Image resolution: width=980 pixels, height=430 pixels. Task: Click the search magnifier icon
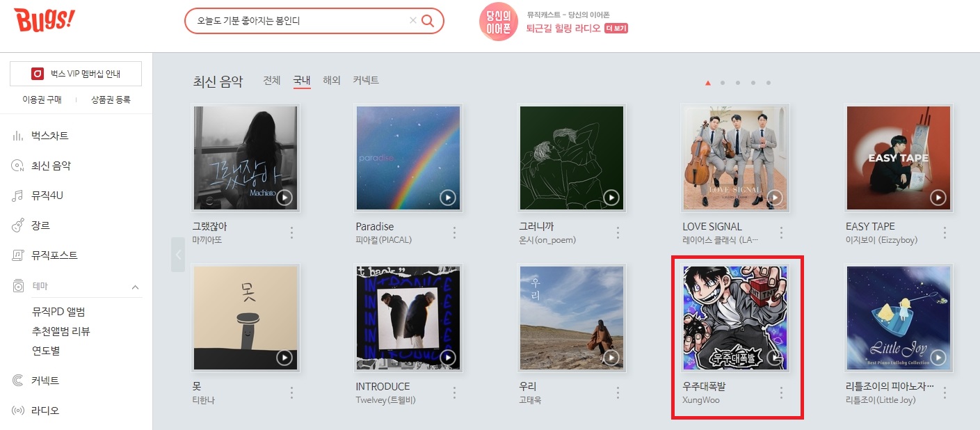428,21
